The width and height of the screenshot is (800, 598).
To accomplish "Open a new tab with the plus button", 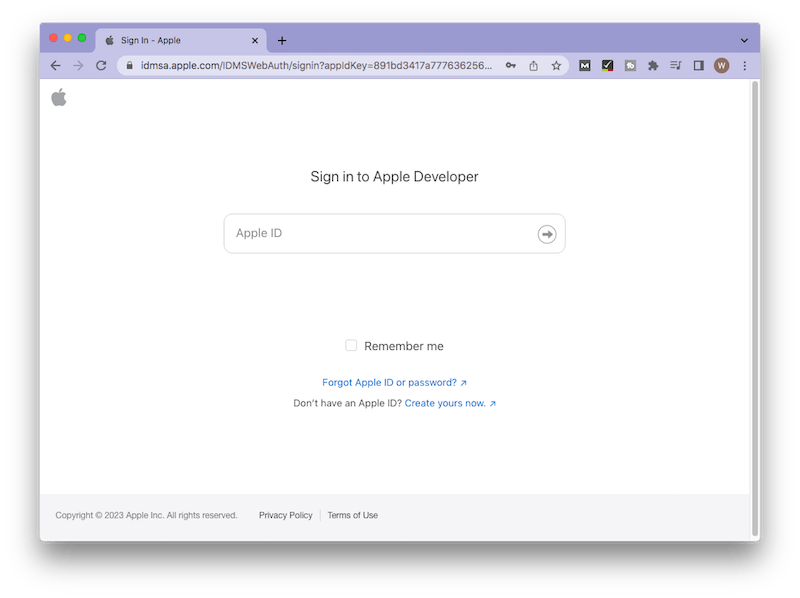I will click(282, 40).
